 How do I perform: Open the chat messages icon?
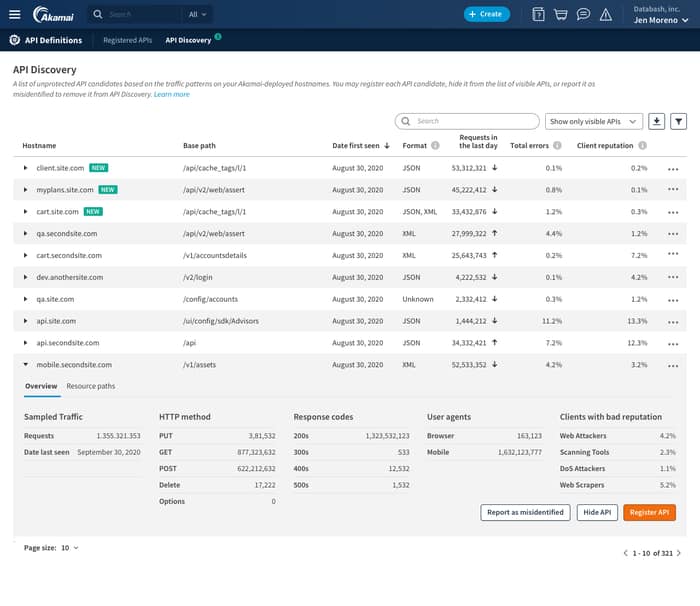[x=583, y=14]
